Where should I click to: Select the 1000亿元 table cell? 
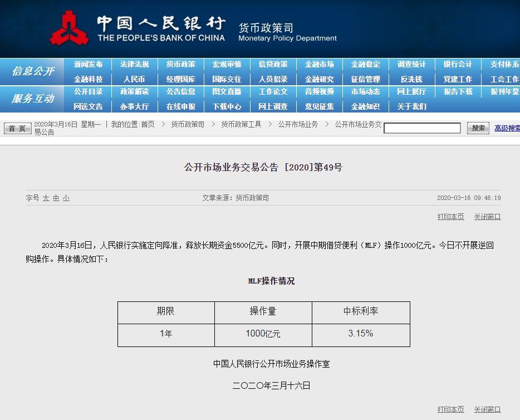pos(263,335)
